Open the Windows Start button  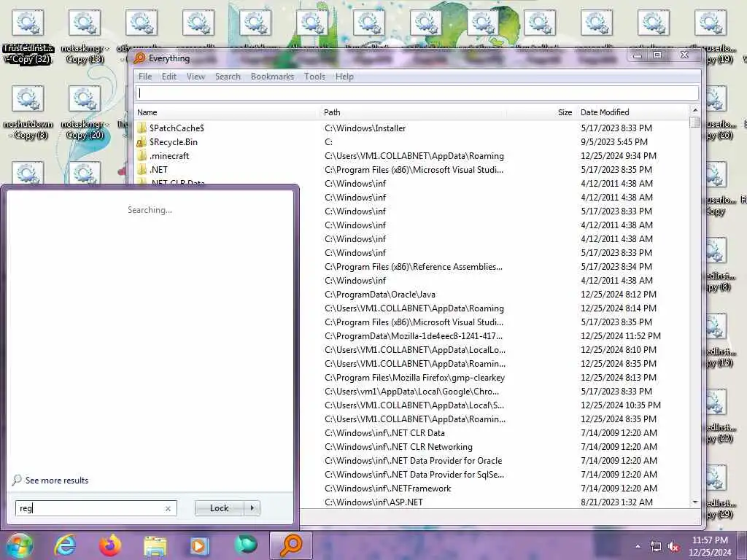coord(19,545)
